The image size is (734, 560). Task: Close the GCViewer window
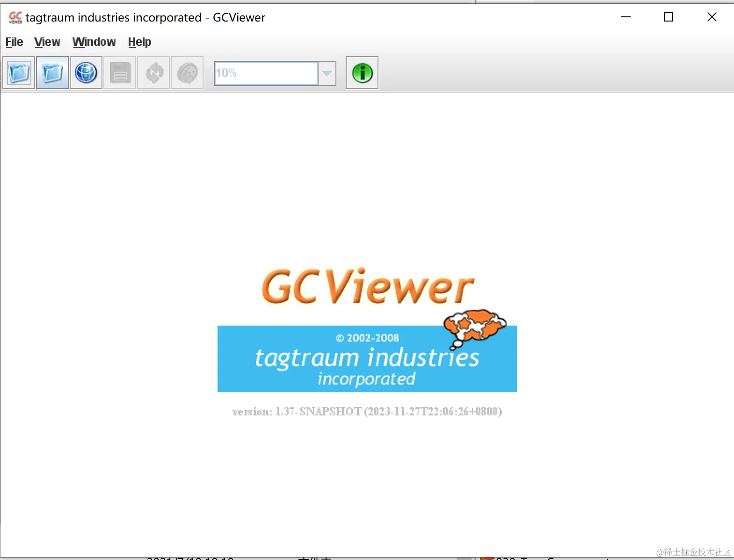712,17
